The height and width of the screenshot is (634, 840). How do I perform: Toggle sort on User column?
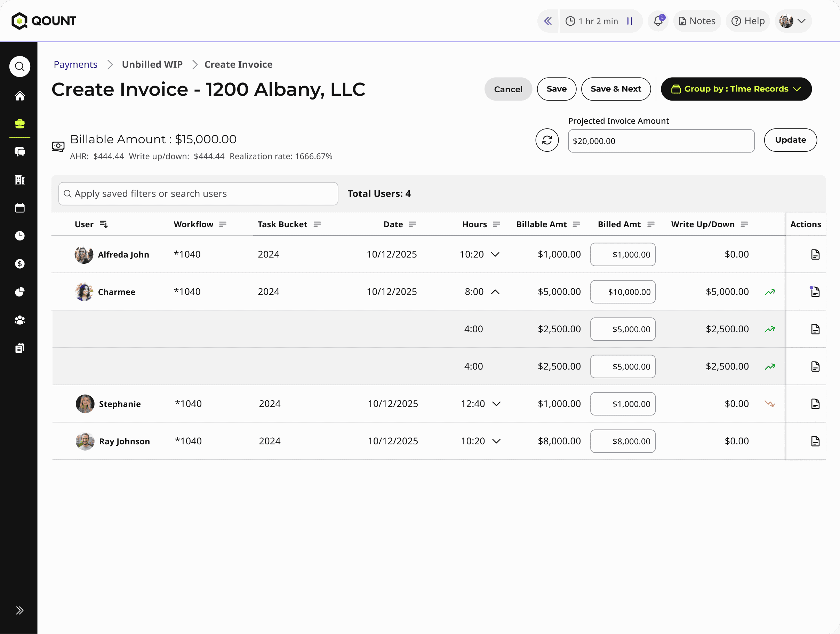(104, 224)
